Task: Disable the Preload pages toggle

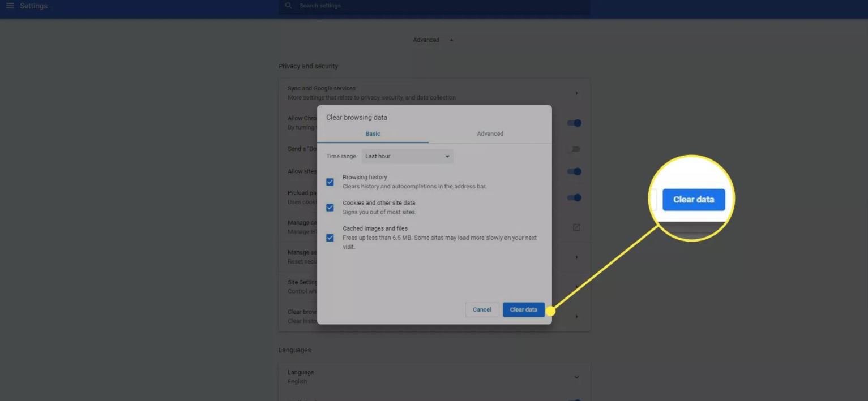Action: [574, 198]
